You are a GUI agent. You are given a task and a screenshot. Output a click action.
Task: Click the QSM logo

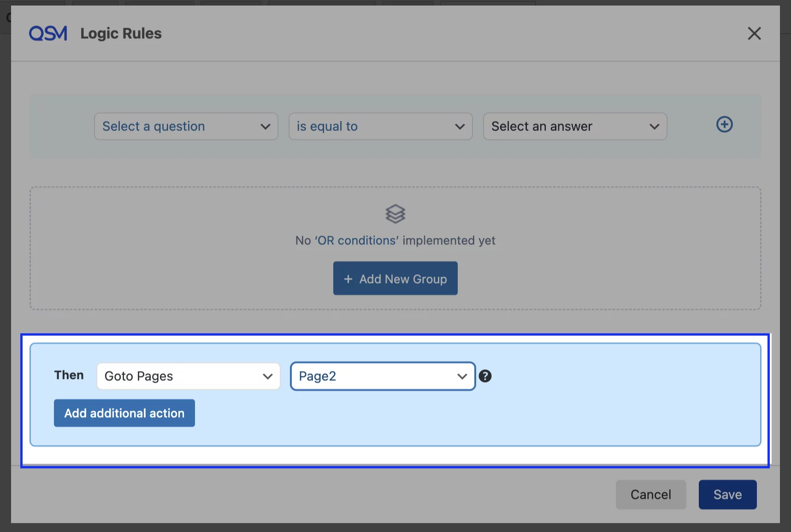(x=48, y=33)
